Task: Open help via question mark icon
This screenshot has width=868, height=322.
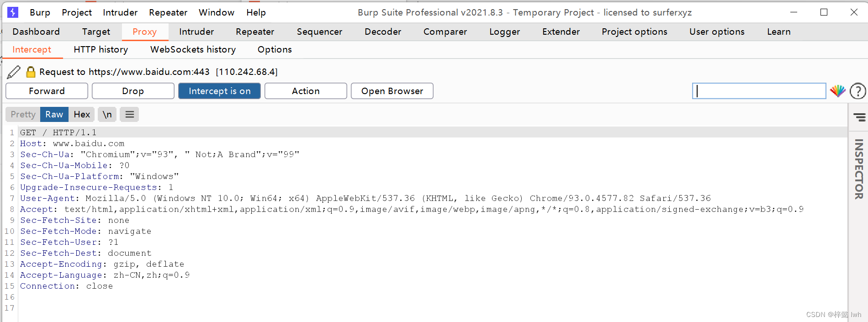Action: click(857, 91)
